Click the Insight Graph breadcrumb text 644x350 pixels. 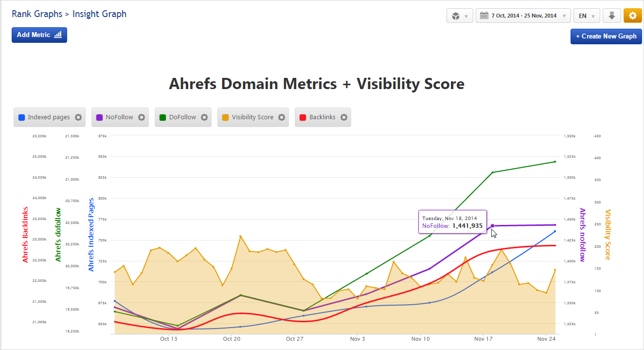click(99, 14)
